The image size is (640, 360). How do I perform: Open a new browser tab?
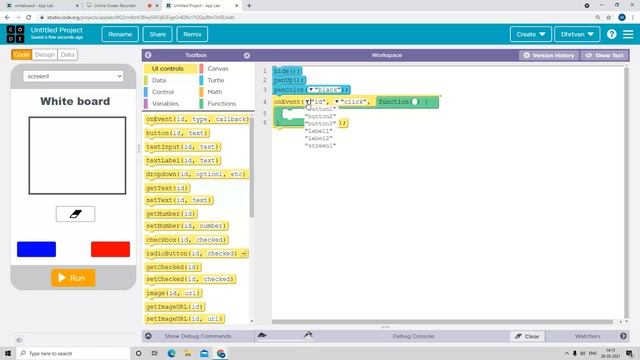coord(249,6)
